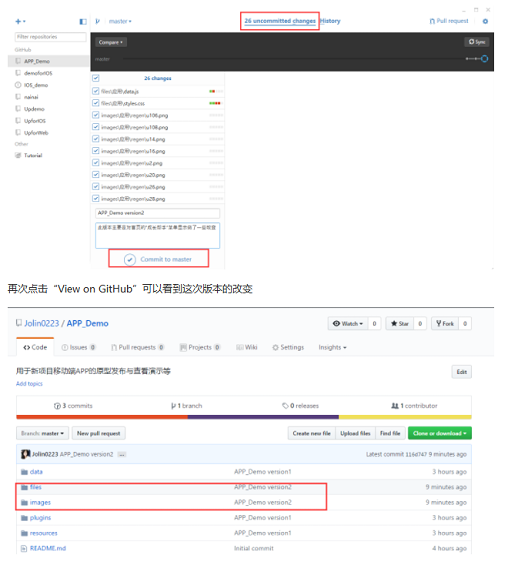View the 0 releases link
Screen dimensions: 508x565
(x=300, y=406)
